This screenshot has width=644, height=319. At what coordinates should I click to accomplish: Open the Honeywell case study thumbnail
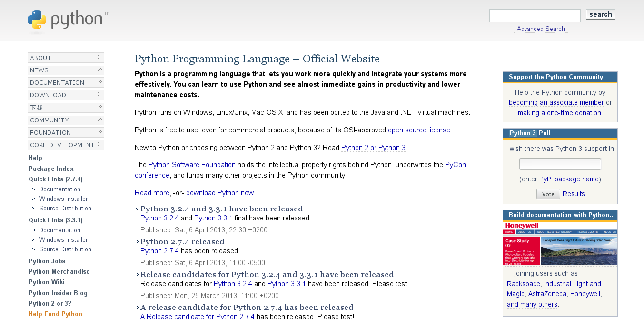(x=560, y=243)
